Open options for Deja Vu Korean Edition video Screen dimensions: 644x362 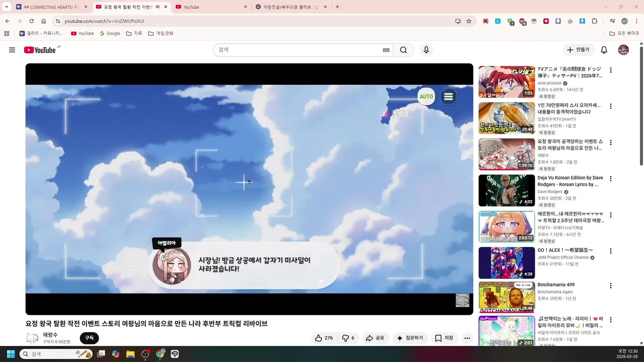point(611,178)
